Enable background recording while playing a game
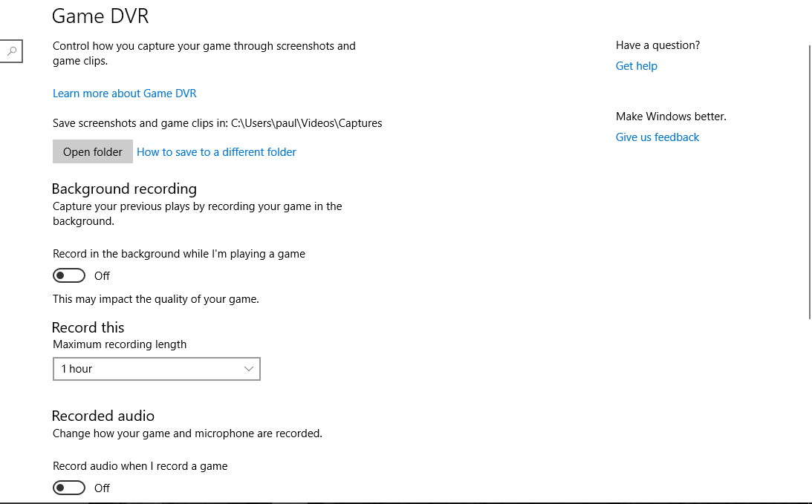The width and height of the screenshot is (812, 504). coord(69,276)
